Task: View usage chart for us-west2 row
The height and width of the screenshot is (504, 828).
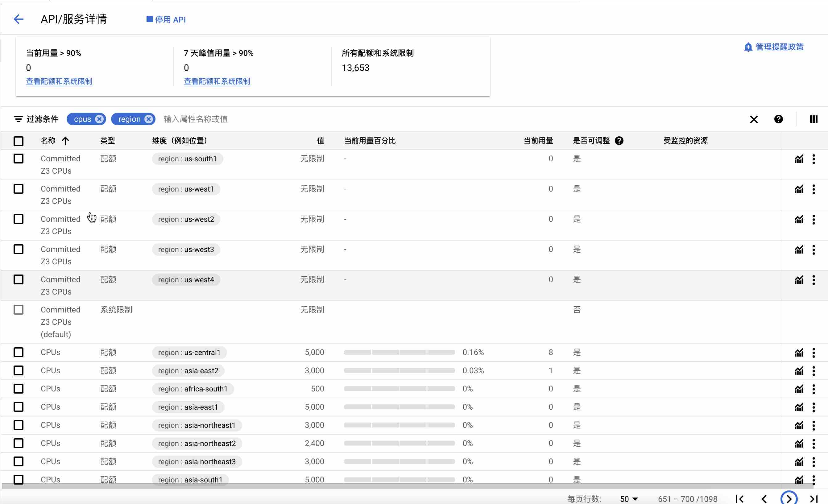Action: (799, 219)
